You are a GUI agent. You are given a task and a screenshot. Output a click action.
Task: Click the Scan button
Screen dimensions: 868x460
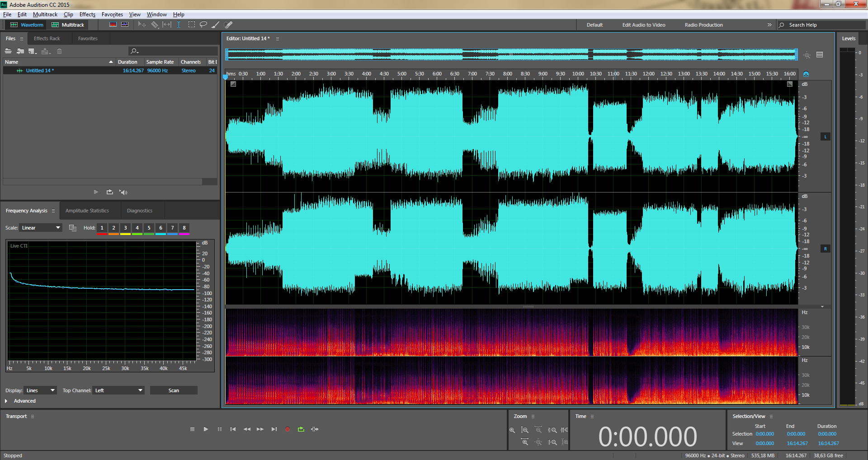pyautogui.click(x=174, y=390)
